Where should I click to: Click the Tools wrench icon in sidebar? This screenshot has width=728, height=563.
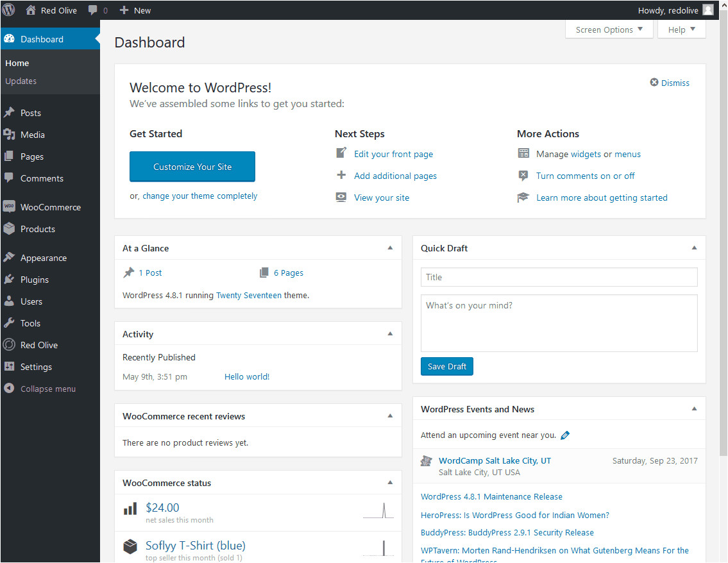point(9,323)
